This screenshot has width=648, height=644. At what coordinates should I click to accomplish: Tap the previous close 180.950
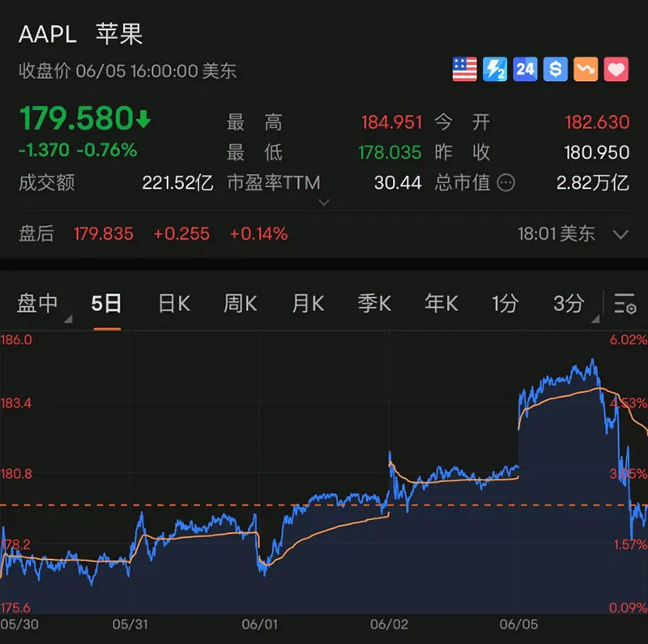tap(597, 152)
